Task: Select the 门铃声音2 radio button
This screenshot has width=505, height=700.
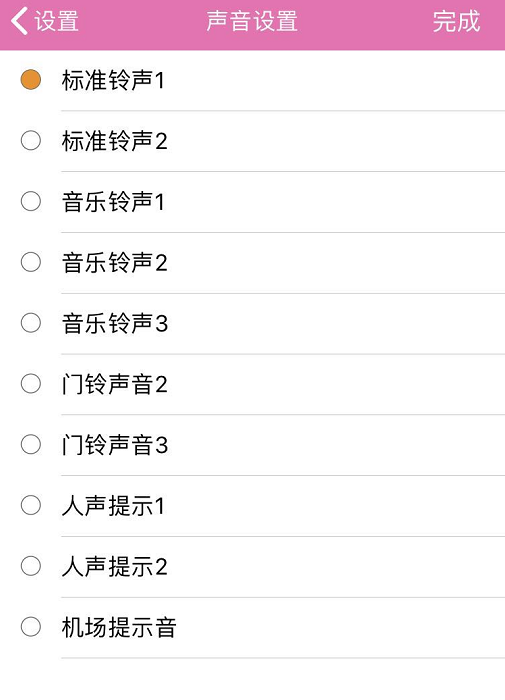Action: 31,383
